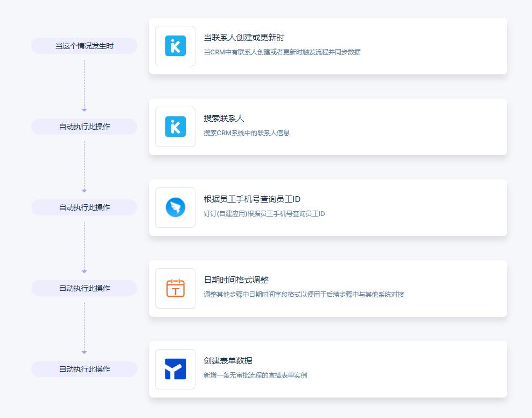Click the bottom 自动执行此操作 pill
The width and height of the screenshot is (532, 418).
coord(83,369)
